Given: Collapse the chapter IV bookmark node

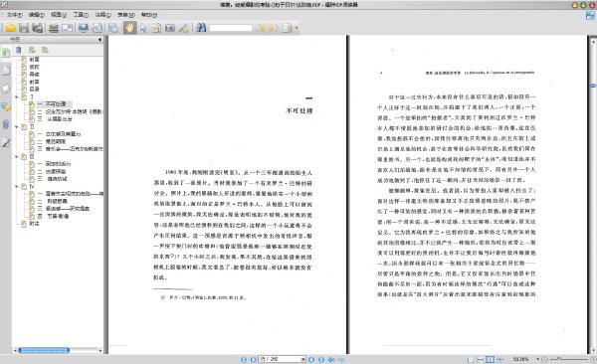Looking at the screenshot, I should point(16,186).
